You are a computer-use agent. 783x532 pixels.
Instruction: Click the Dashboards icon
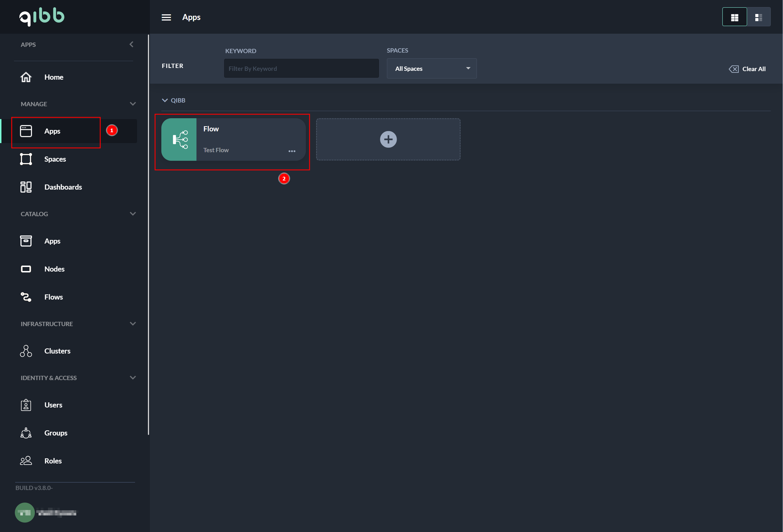[x=26, y=187]
